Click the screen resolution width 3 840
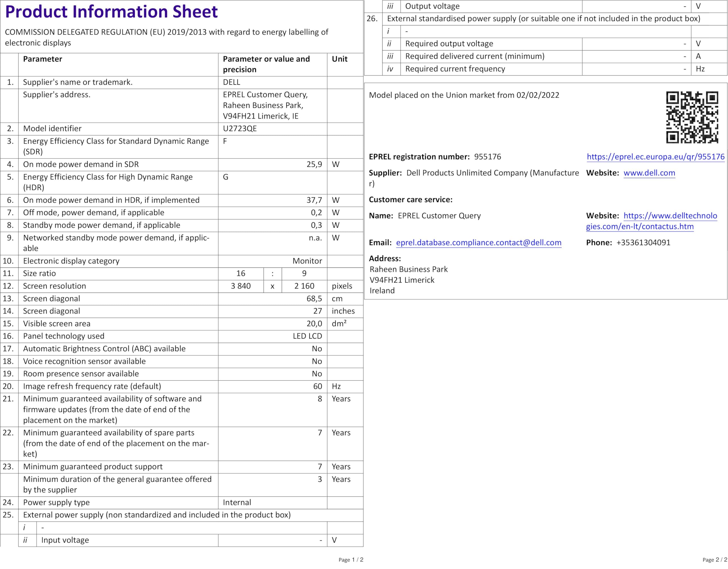The height and width of the screenshot is (569, 728). 241,286
